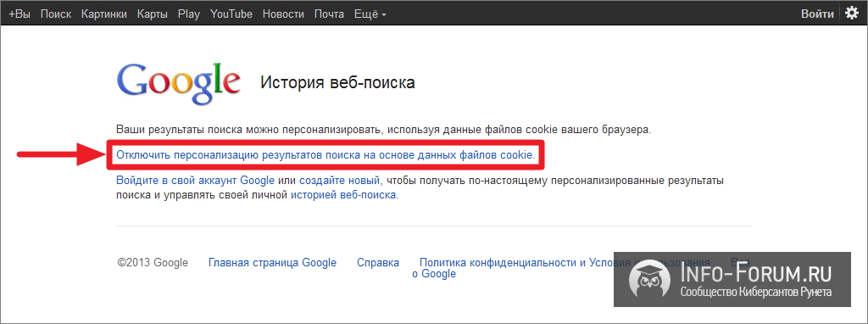868x324 pixels.
Task: Expand the Ещё dropdown menu
Action: (370, 14)
